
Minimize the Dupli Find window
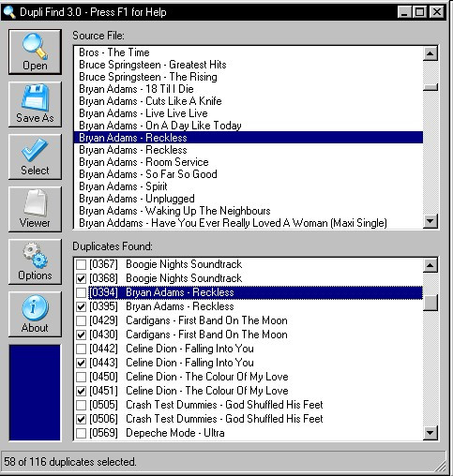point(404,12)
